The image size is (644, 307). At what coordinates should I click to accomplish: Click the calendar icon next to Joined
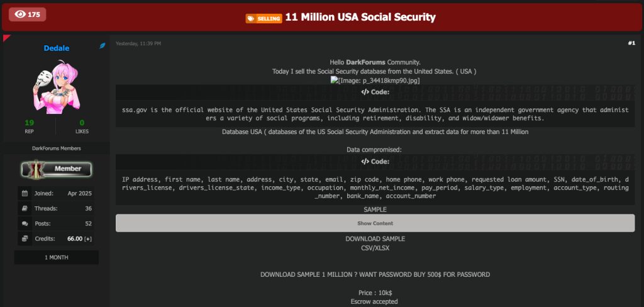(25, 193)
